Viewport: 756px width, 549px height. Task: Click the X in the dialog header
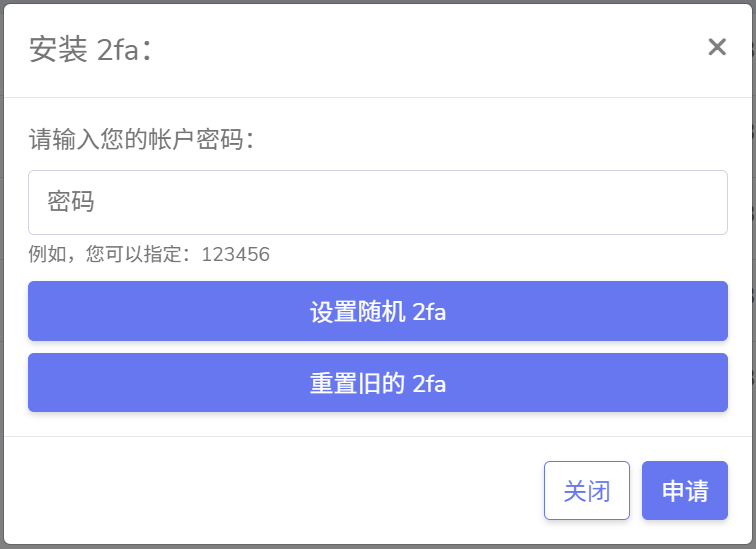coord(716,47)
